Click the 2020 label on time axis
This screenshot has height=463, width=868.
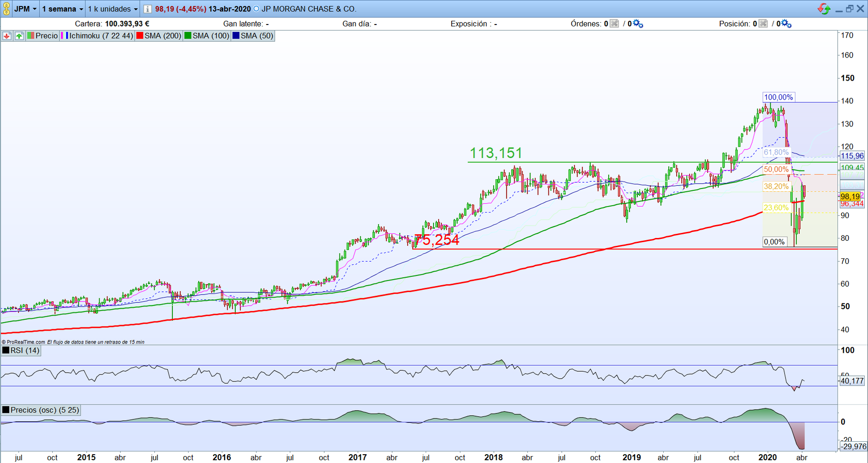[767, 457]
